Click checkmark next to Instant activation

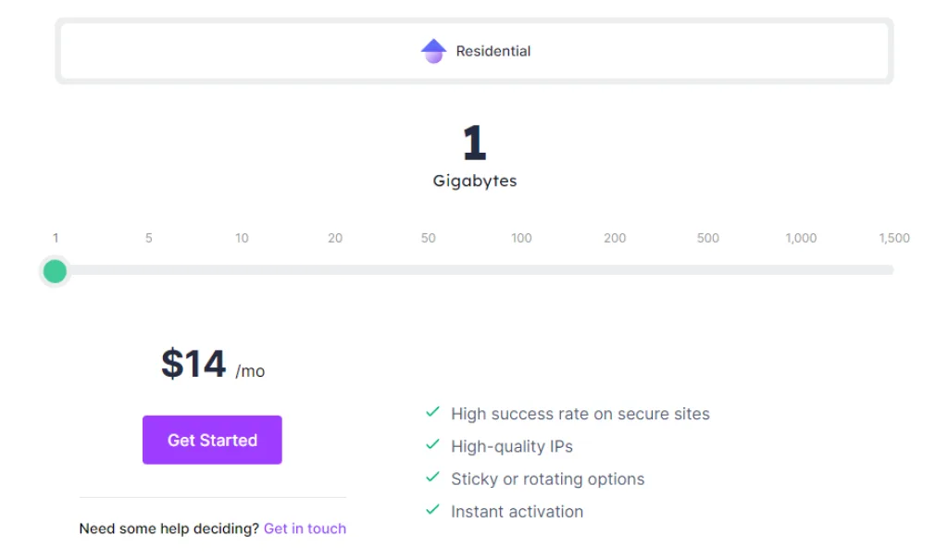(x=432, y=510)
